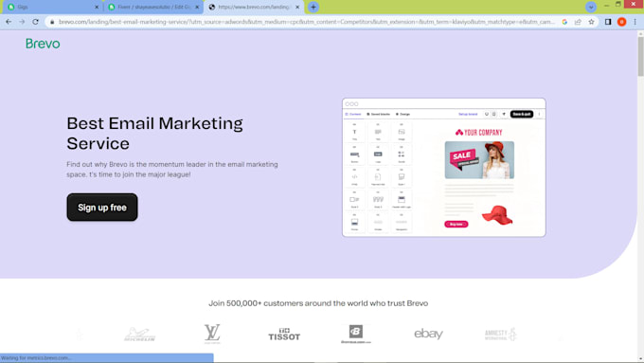Go forward in browser history

(22, 22)
